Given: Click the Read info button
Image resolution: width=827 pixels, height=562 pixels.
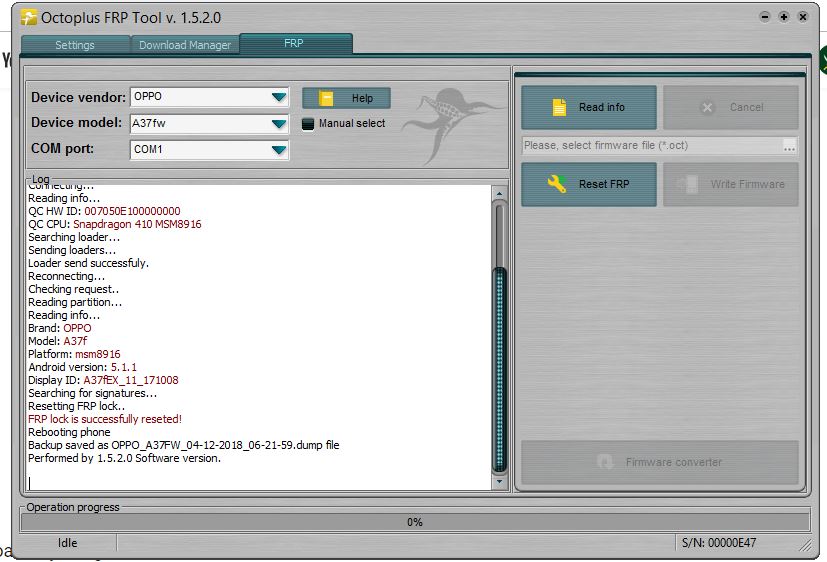Looking at the screenshot, I should pyautogui.click(x=589, y=108).
